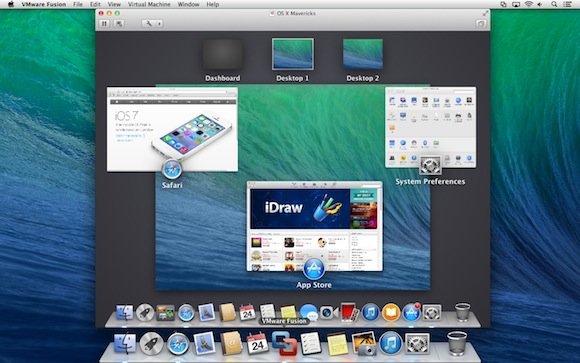Open Notes in the virtual machine's Dock
580x363 pixels.
(x=288, y=311)
